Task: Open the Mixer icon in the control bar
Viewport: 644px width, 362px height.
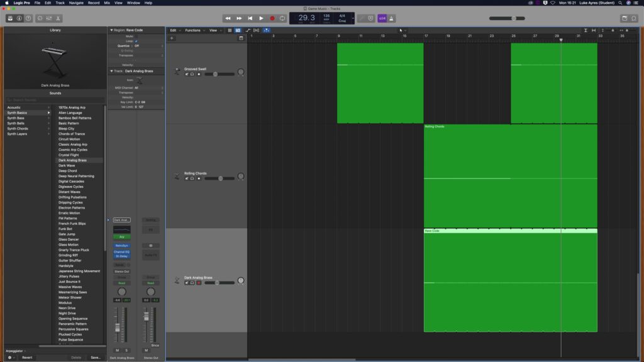Action: pos(49,18)
